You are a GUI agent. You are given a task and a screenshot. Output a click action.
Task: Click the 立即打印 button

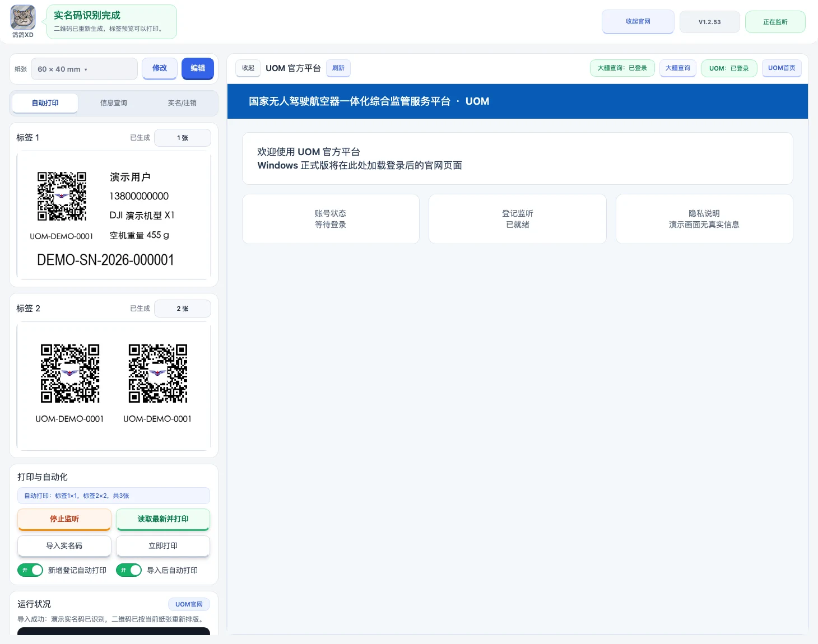pos(163,546)
